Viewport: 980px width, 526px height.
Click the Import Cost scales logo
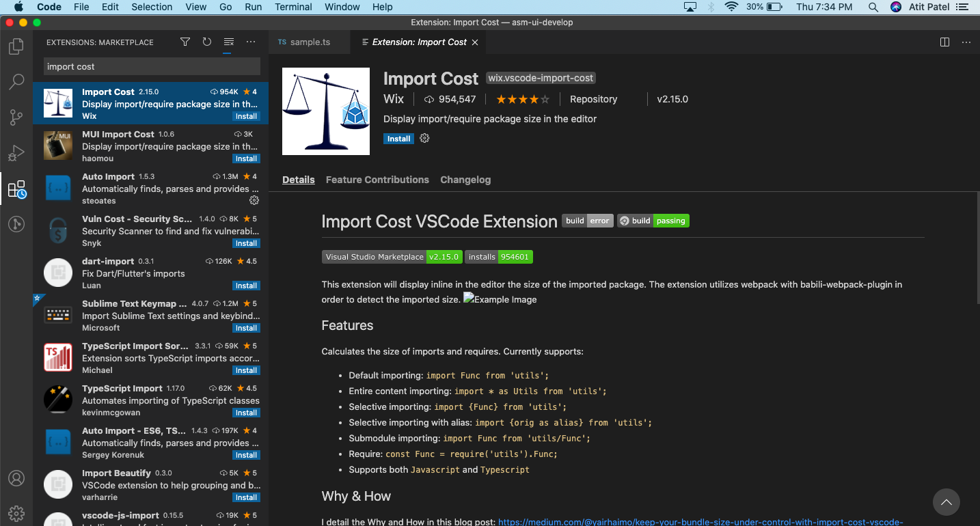click(x=326, y=111)
